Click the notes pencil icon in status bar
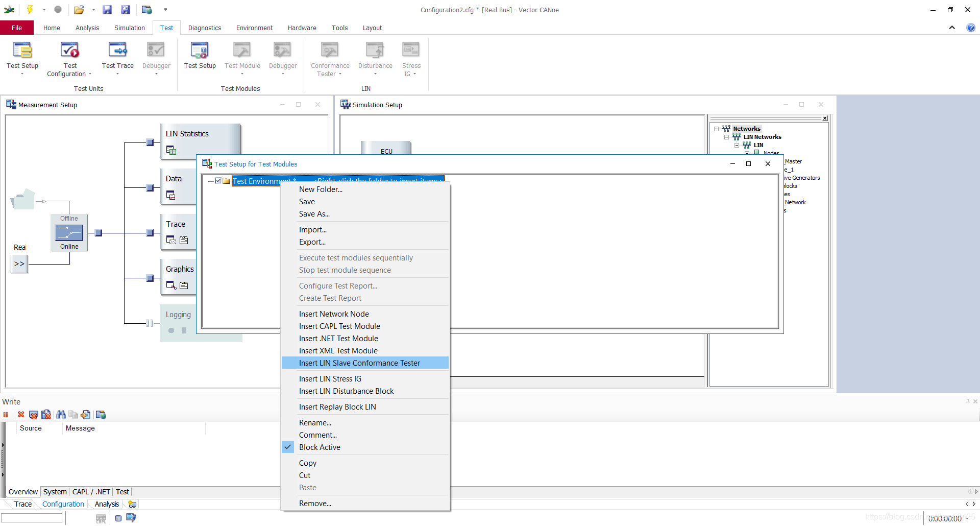 click(x=131, y=518)
